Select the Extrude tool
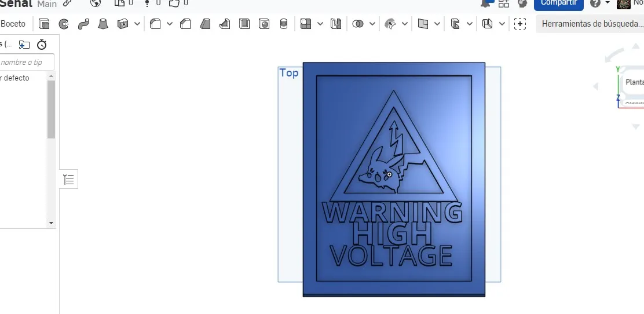Image resolution: width=644 pixels, height=314 pixels. click(x=45, y=24)
